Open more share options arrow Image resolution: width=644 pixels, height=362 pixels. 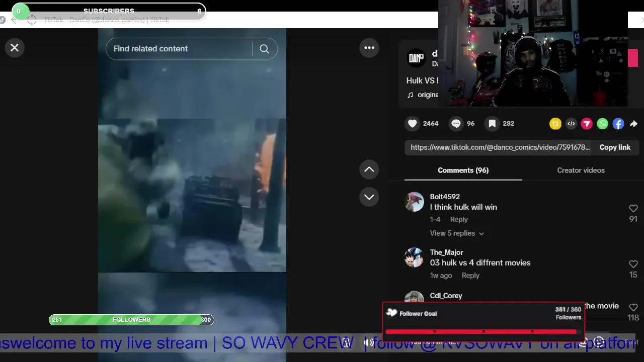[x=634, y=124]
